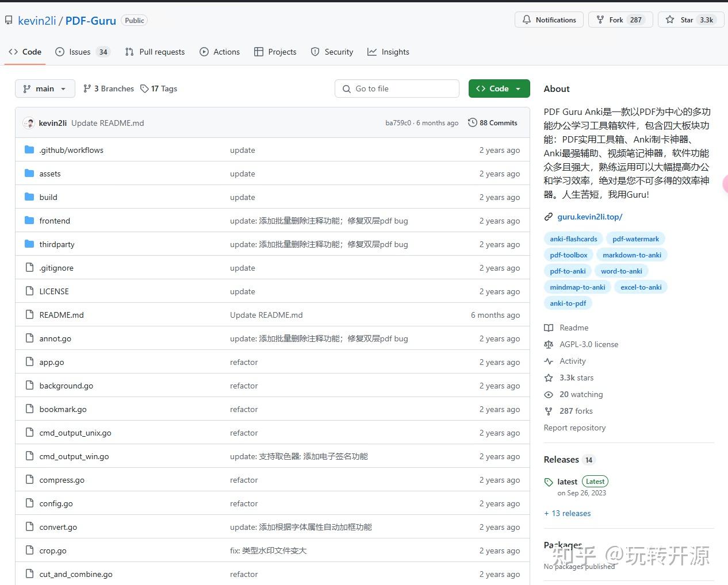This screenshot has height=585, width=728.
Task: Click the anki-flashcards topic tag
Action: coord(573,239)
